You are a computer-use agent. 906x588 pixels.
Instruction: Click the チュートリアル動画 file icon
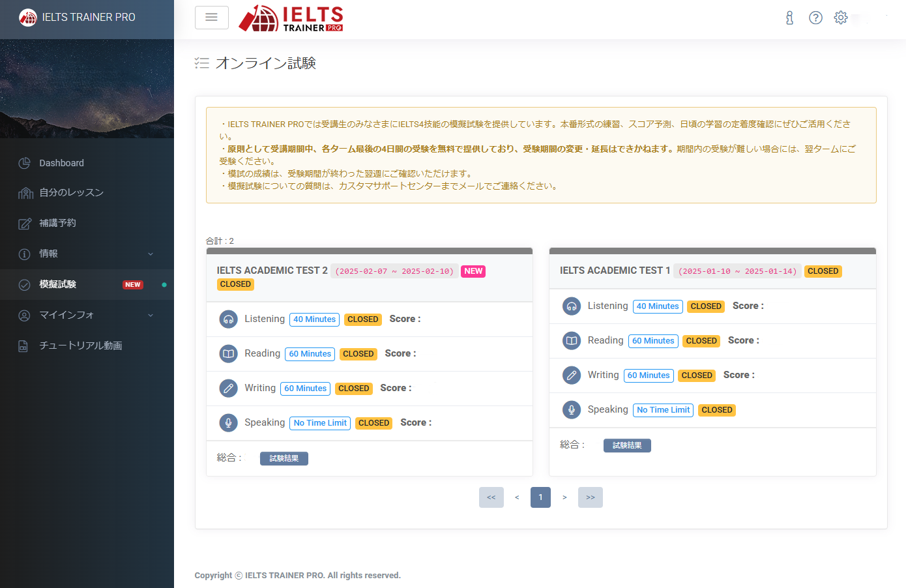pyautogui.click(x=23, y=346)
